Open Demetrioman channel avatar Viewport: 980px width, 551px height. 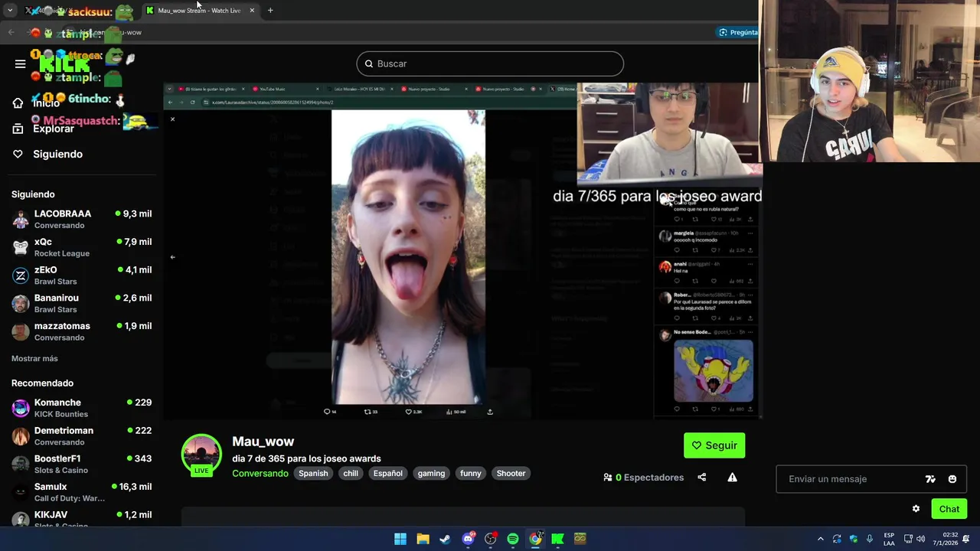[21, 436]
